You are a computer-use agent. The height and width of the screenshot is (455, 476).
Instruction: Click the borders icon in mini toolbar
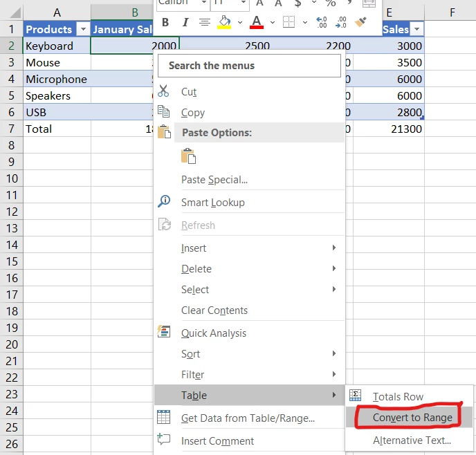point(289,23)
